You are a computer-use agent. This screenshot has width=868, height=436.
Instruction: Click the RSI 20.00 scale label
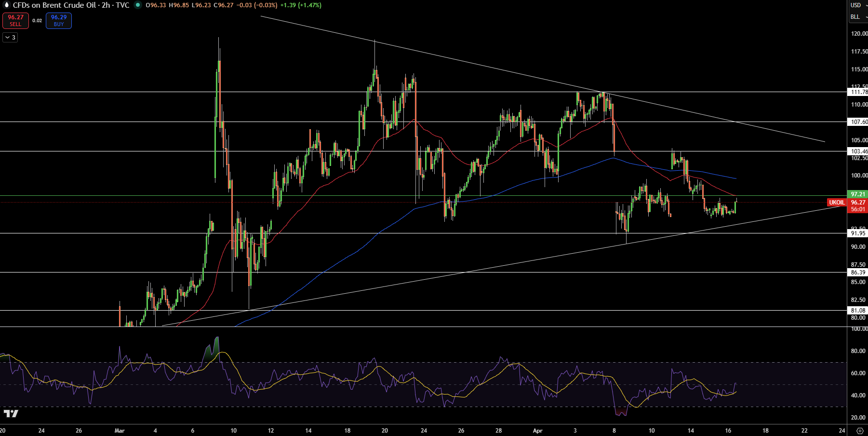coord(858,418)
